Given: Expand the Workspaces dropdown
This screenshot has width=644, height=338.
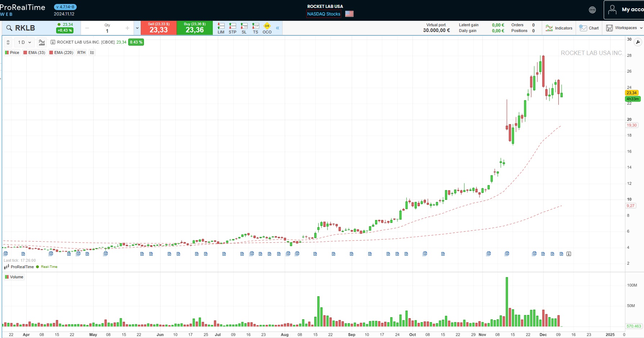Looking at the screenshot, I should pos(624,28).
